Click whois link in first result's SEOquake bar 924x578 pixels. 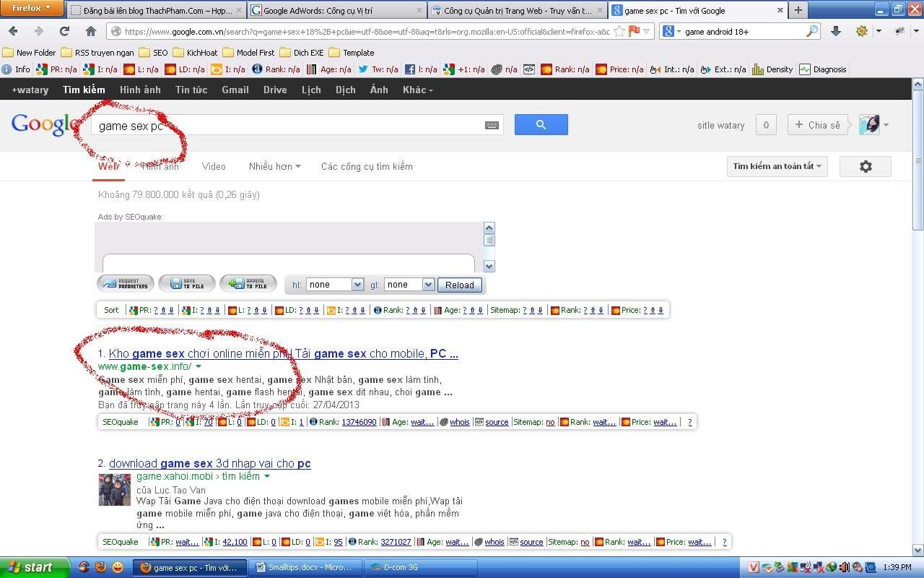click(459, 422)
